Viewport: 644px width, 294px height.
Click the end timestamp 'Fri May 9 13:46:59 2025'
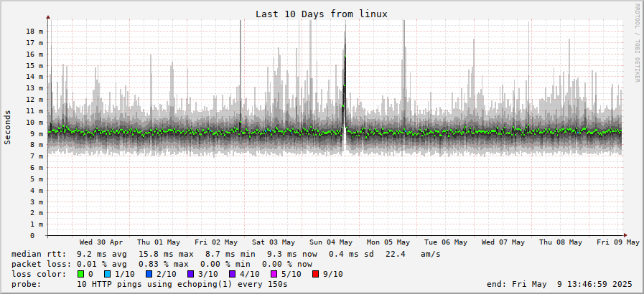(x=574, y=284)
